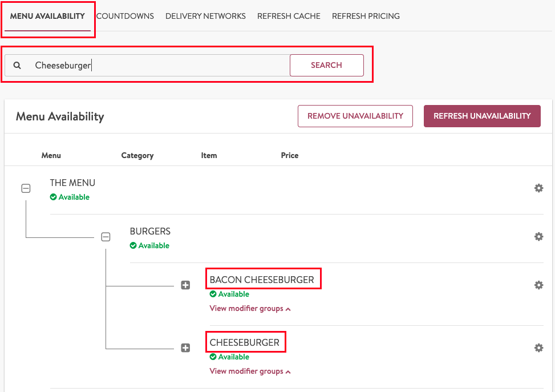
Task: Click green Available checkmark under BURGERS
Action: coord(133,246)
